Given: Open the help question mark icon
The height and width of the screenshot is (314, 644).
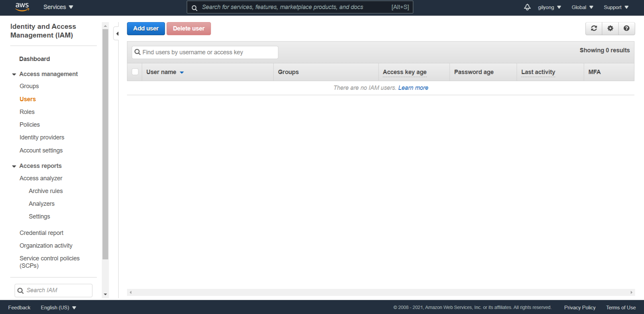Looking at the screenshot, I should click(627, 28).
